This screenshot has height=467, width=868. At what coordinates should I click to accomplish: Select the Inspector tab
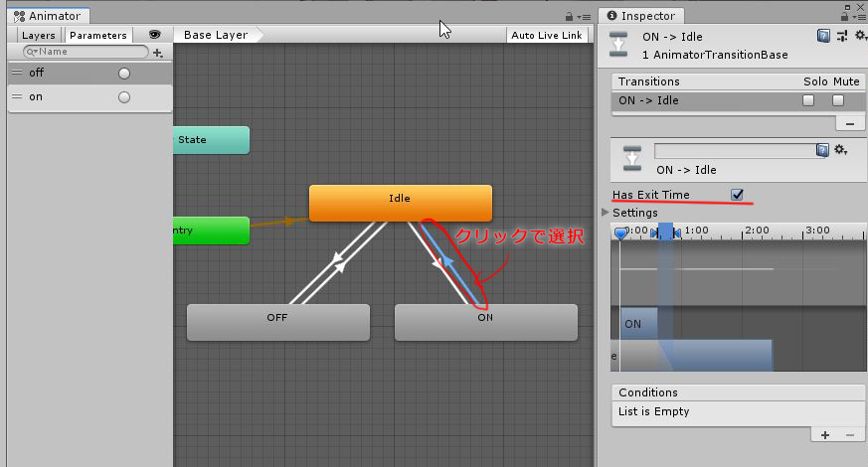(x=641, y=16)
